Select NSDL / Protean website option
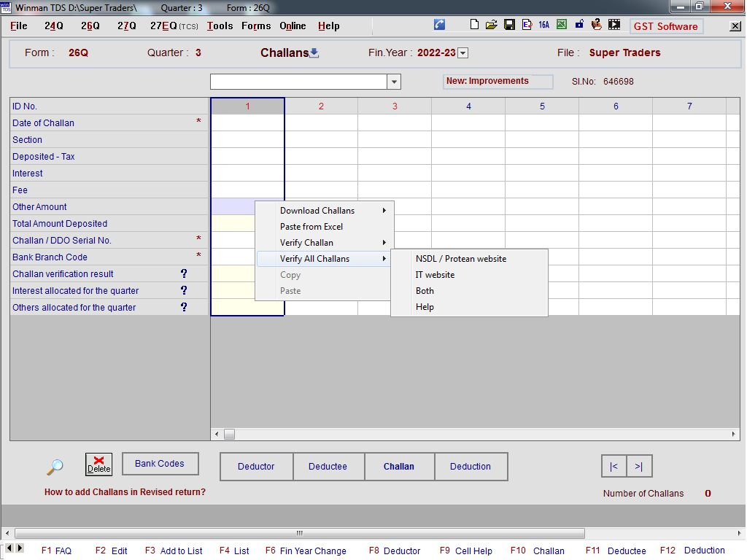Viewport: 747px width, 560px height. pos(460,259)
